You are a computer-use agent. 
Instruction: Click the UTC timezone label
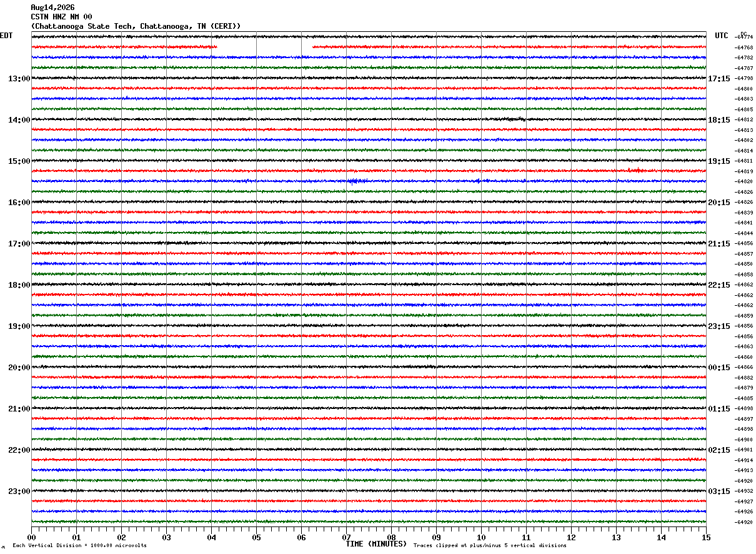tap(722, 36)
